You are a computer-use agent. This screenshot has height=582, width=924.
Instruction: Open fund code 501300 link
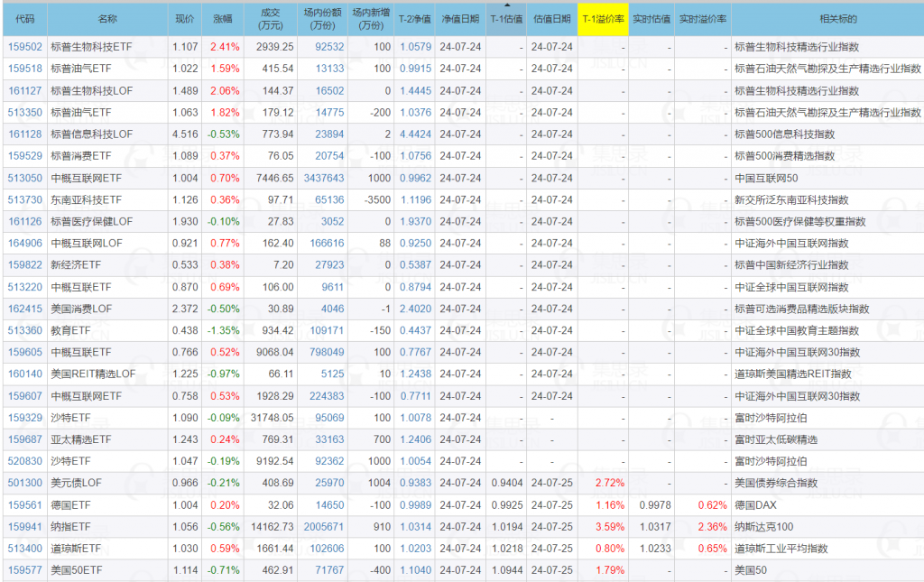pos(24,483)
